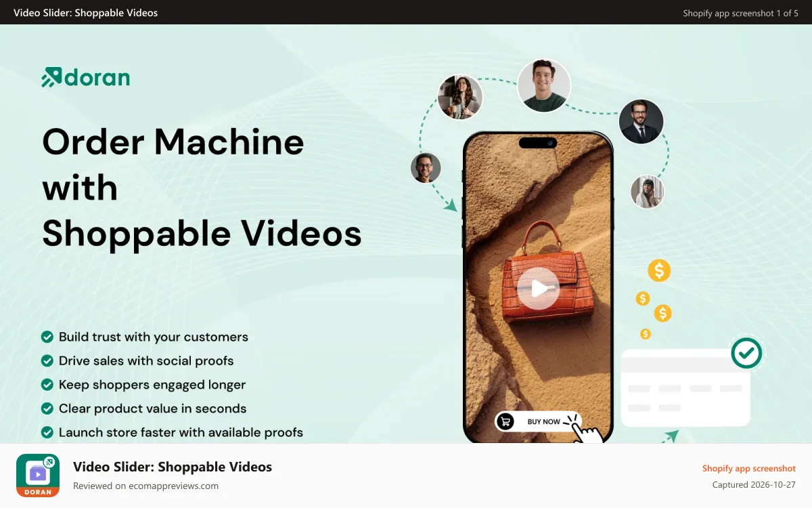Click checkmark beside Launch store faster

coord(47,432)
